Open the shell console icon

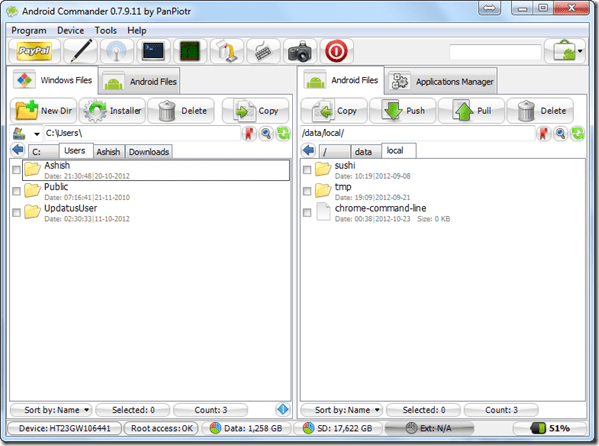[153, 51]
